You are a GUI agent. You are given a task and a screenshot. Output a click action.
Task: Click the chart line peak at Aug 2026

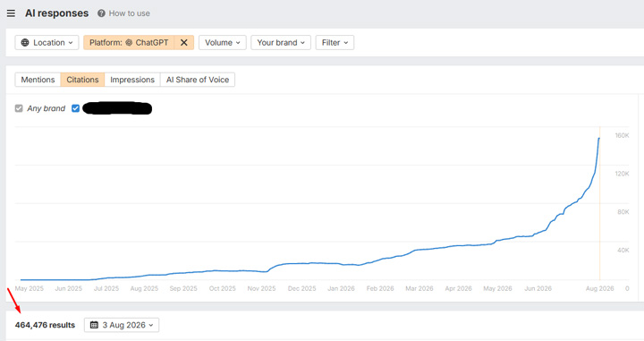point(598,139)
